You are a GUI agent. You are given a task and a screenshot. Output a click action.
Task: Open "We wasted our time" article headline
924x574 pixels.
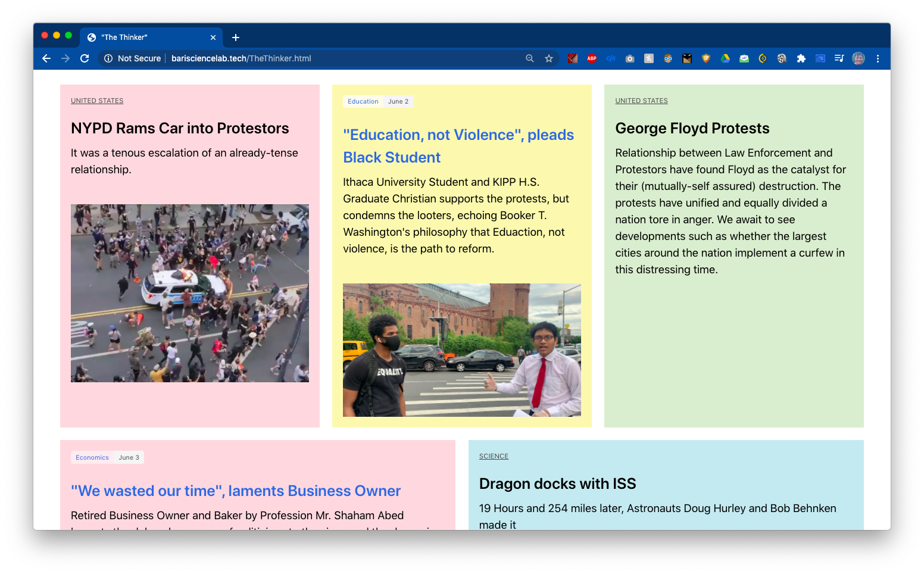(236, 491)
